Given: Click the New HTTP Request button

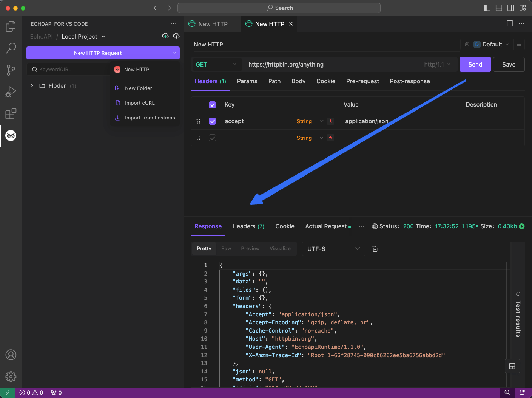Looking at the screenshot, I should (97, 53).
